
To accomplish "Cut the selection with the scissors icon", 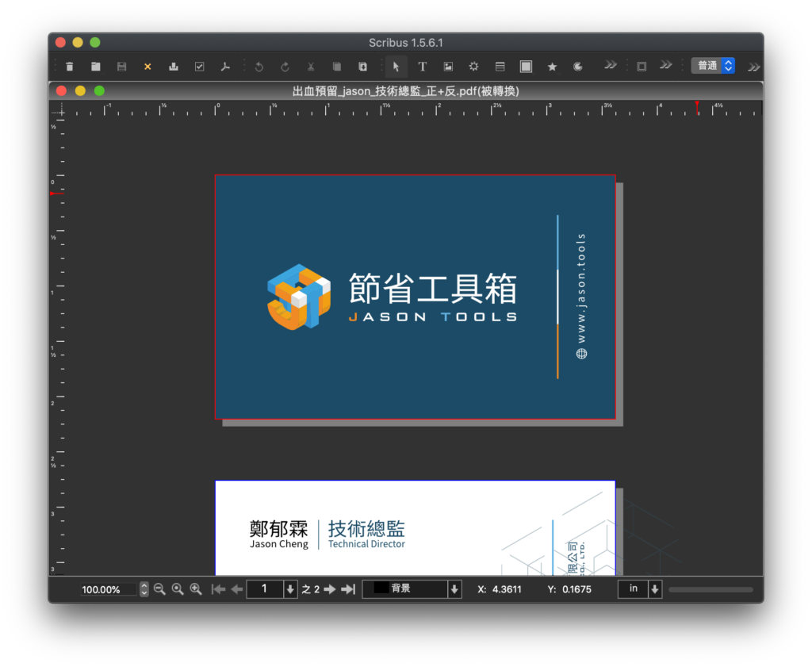I will point(311,67).
